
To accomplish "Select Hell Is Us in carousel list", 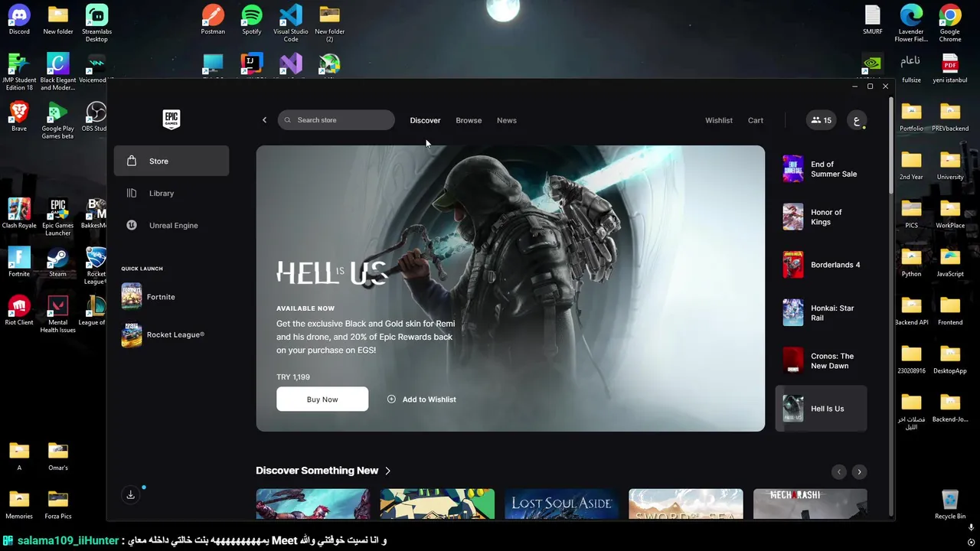I will tap(821, 409).
